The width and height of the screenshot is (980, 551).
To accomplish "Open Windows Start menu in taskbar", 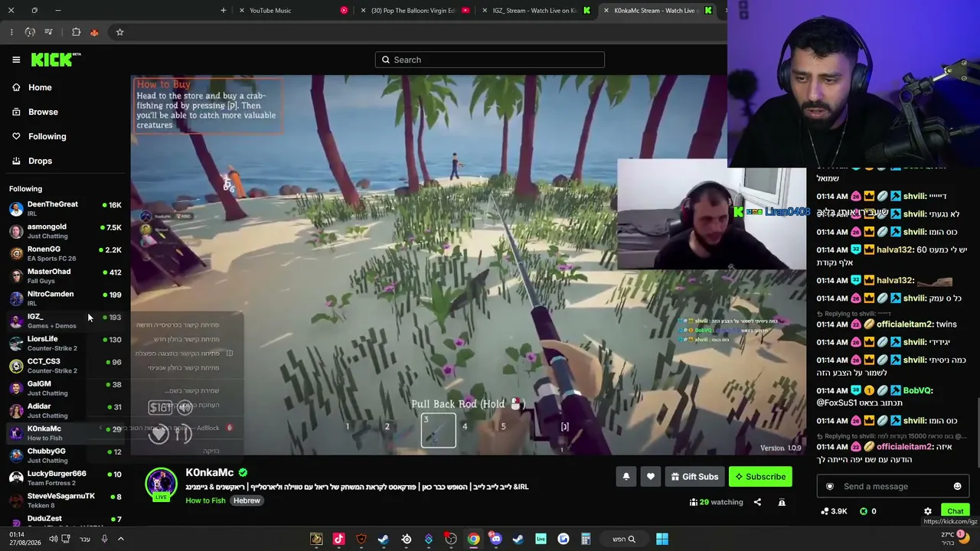I will pyautogui.click(x=662, y=539).
